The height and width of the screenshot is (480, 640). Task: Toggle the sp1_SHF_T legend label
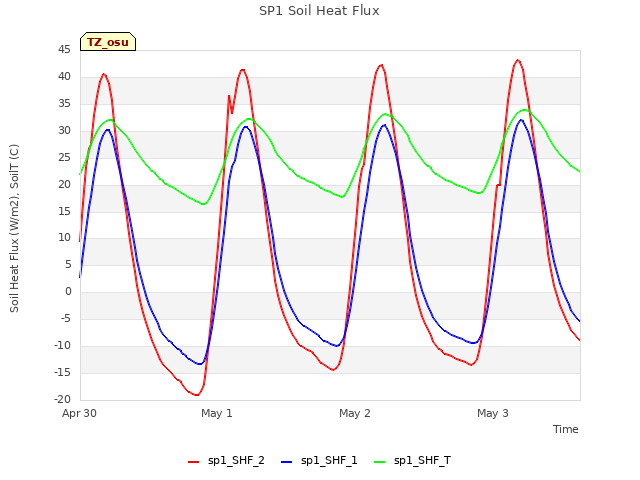pos(422,460)
